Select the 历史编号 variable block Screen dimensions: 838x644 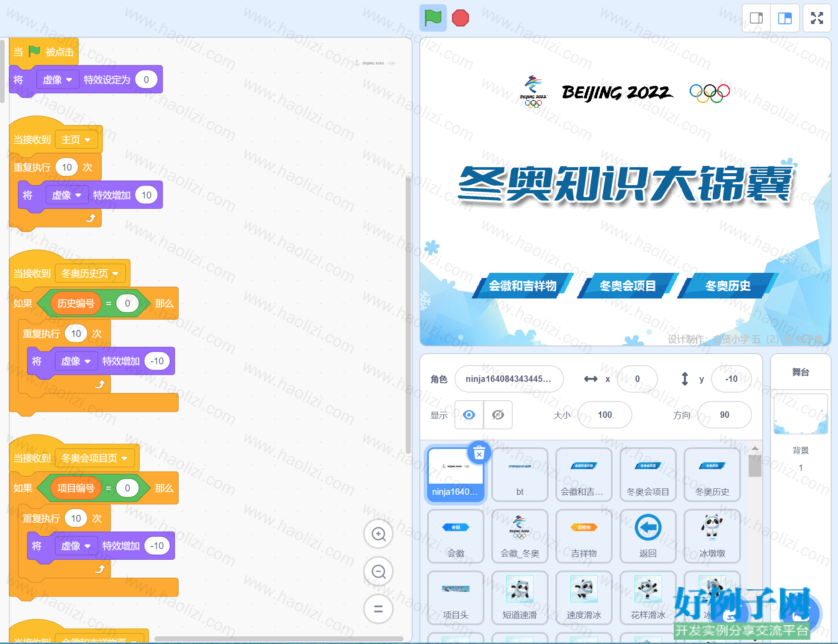pyautogui.click(x=76, y=303)
